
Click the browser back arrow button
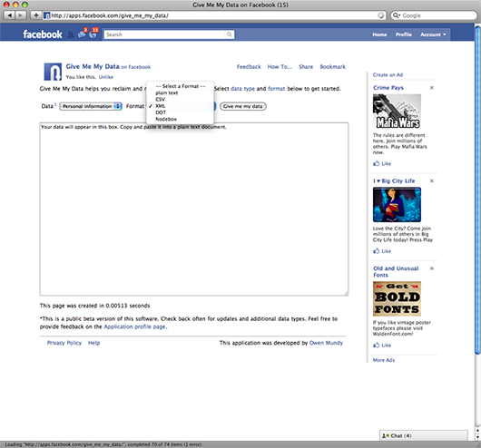pos(10,15)
